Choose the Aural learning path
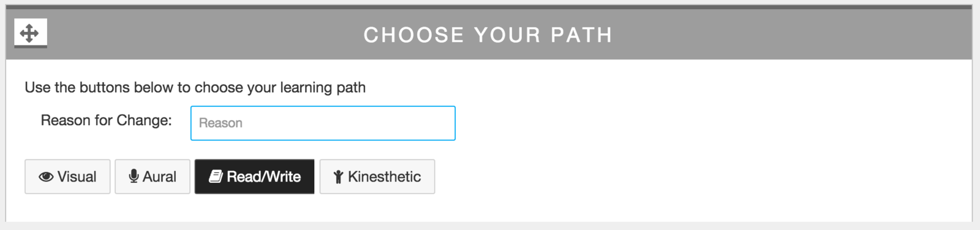Image resolution: width=980 pixels, height=230 pixels. [x=153, y=177]
